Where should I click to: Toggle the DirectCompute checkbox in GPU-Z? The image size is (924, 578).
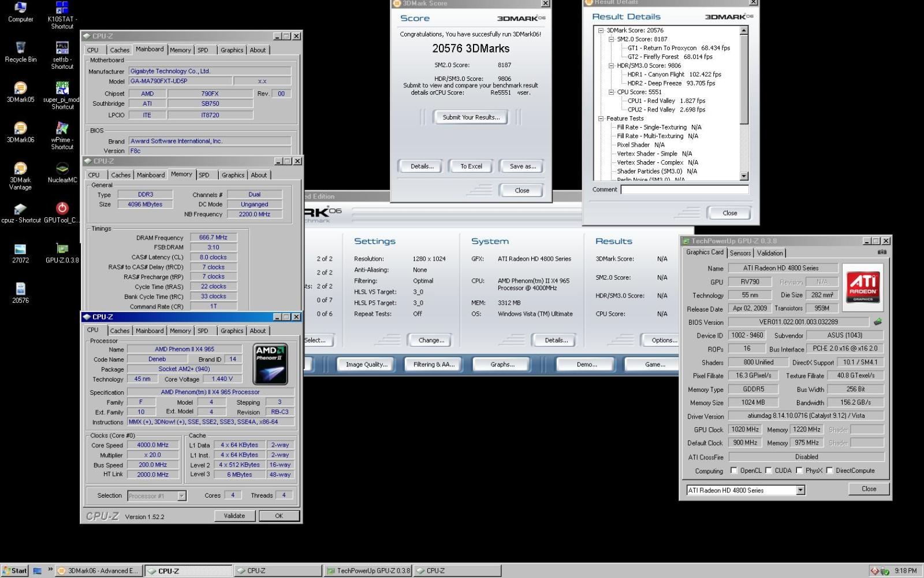(x=829, y=470)
